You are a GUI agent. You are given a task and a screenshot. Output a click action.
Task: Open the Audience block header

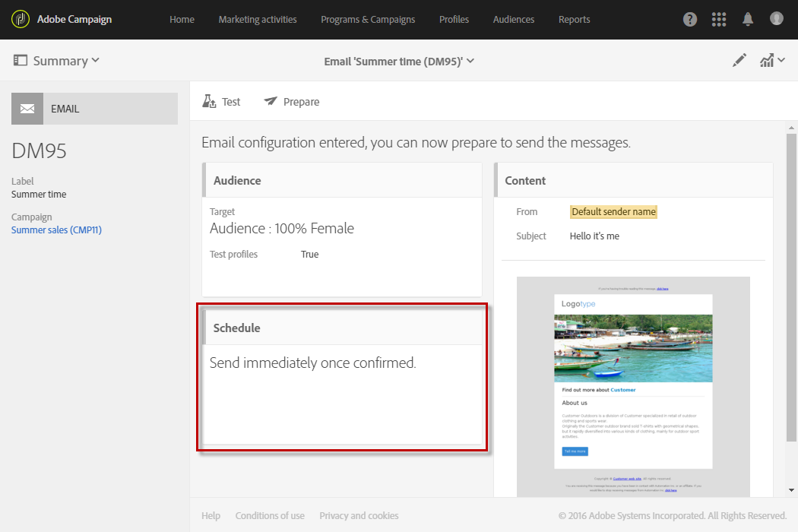(342, 180)
